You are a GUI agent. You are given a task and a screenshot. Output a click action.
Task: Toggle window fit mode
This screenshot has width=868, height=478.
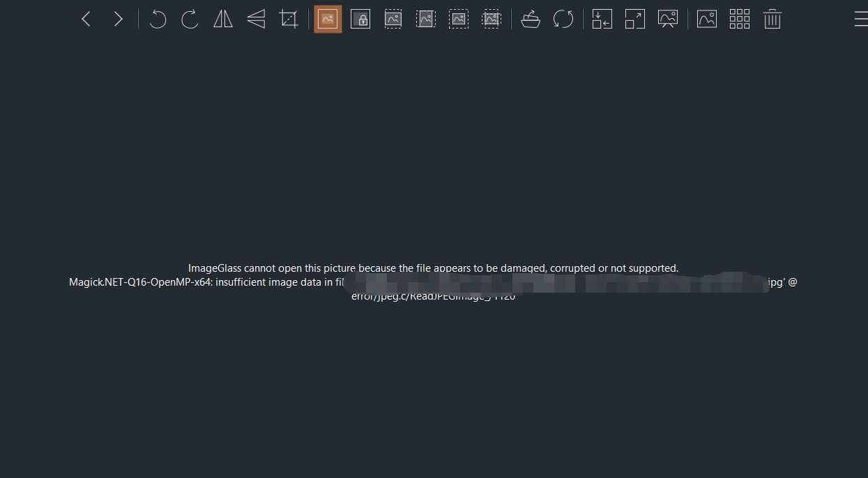point(601,19)
